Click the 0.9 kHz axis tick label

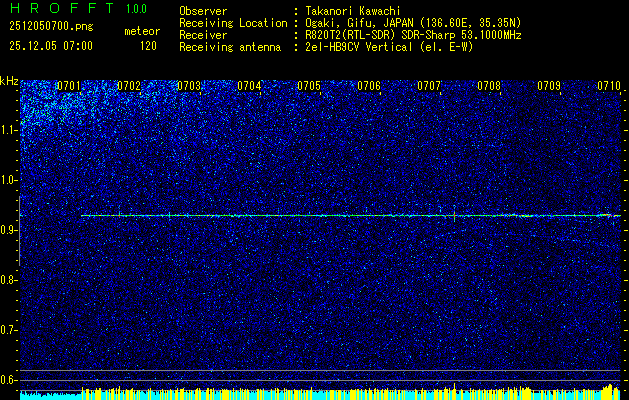8,230
